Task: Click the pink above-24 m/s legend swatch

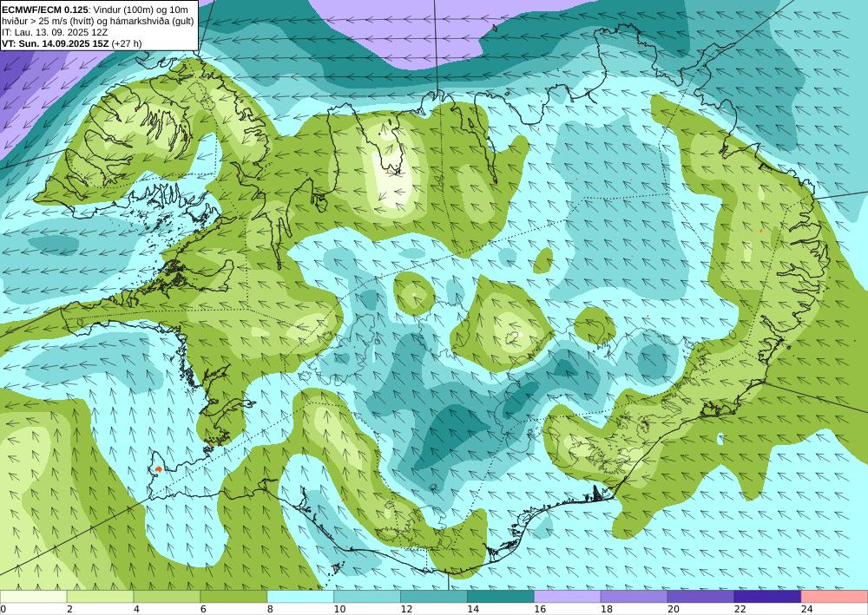Action: (835, 597)
